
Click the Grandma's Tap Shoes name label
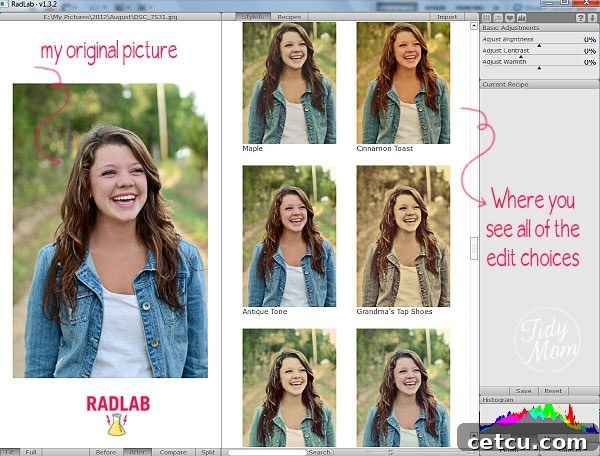tap(394, 311)
